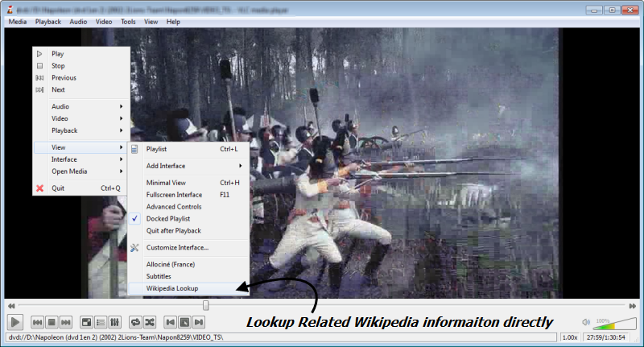This screenshot has width=644, height=347.
Task: Toggle loop/repeat mode button
Action: [x=135, y=322]
